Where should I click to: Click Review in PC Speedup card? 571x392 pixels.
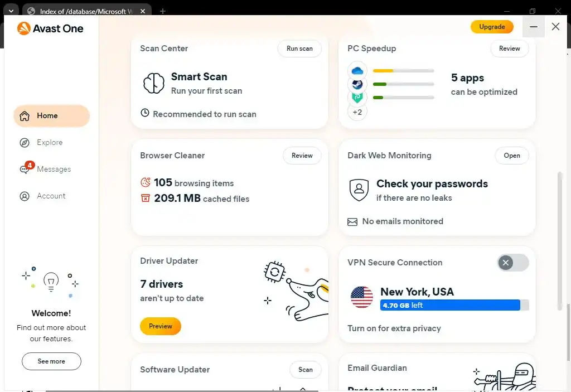coord(509,49)
